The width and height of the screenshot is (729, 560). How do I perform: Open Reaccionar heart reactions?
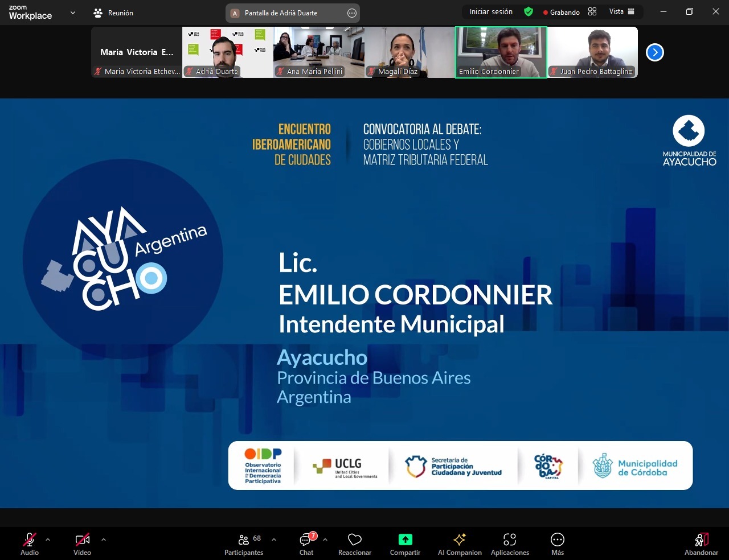(x=354, y=544)
